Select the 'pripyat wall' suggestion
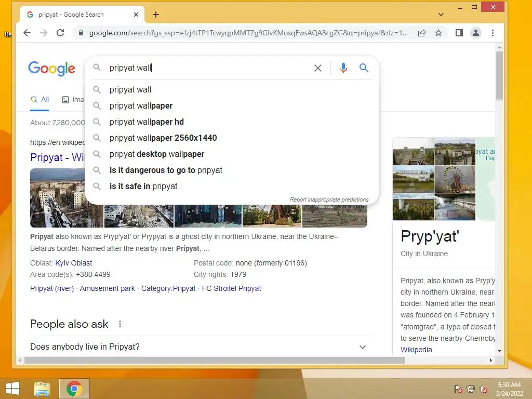The image size is (532, 399). click(232, 89)
